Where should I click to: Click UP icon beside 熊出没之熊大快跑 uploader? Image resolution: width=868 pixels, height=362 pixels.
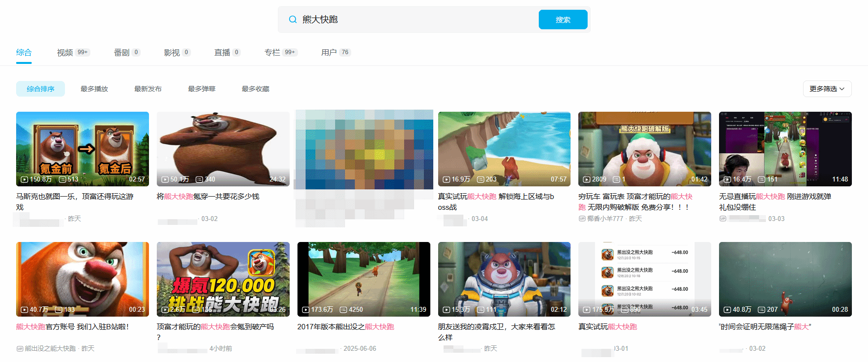tap(20, 349)
